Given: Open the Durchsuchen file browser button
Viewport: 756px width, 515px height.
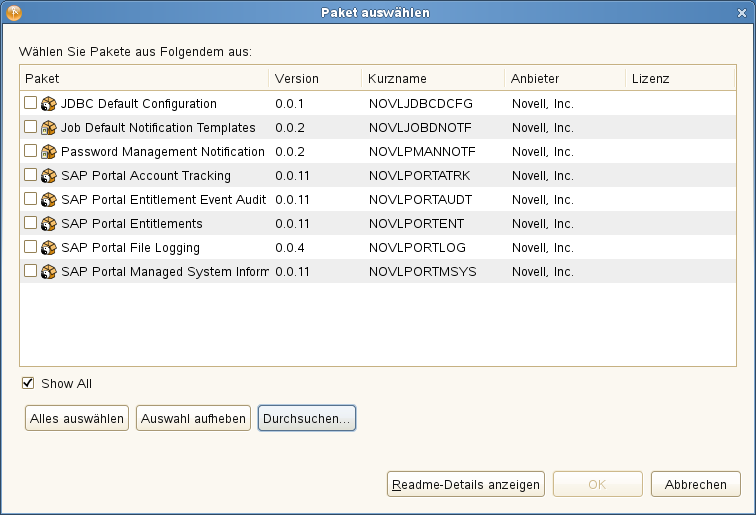Looking at the screenshot, I should coord(307,419).
